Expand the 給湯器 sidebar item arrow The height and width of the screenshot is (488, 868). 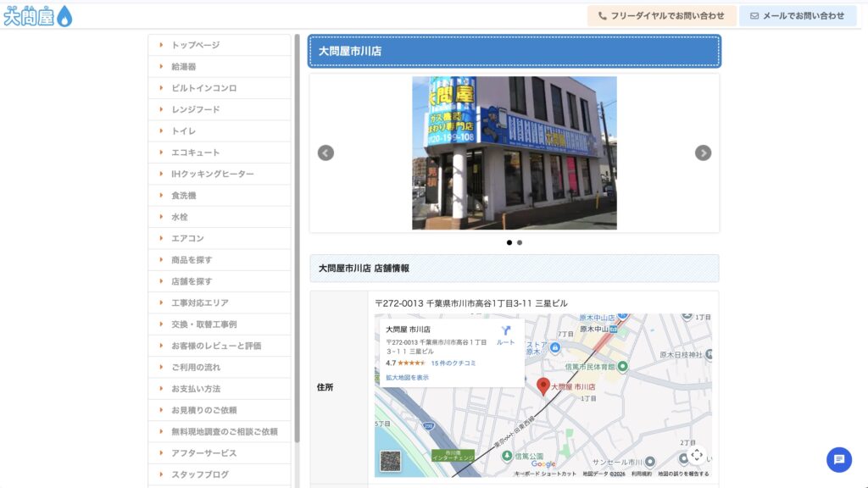(161, 66)
